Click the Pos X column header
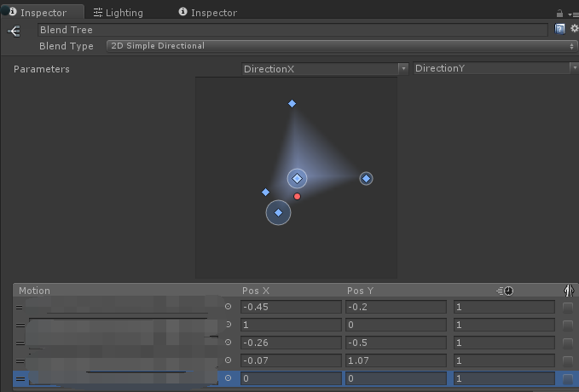 256,291
